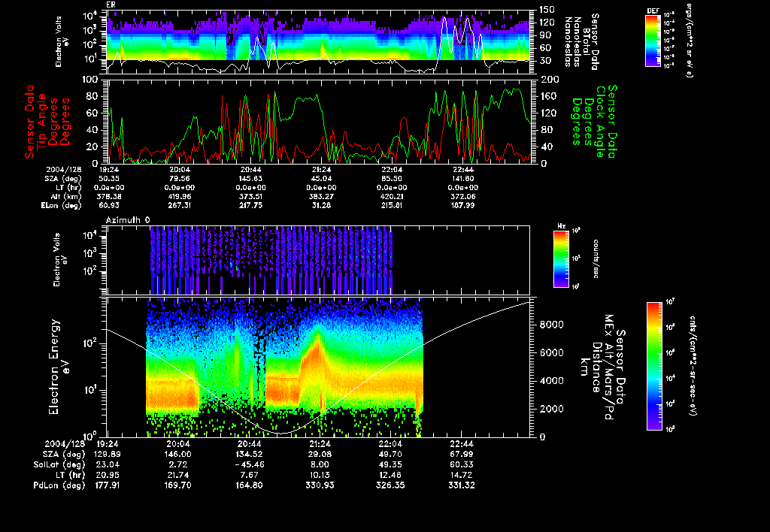Select altitude value 372.06
Screen dimensions: 770x532
(462, 196)
